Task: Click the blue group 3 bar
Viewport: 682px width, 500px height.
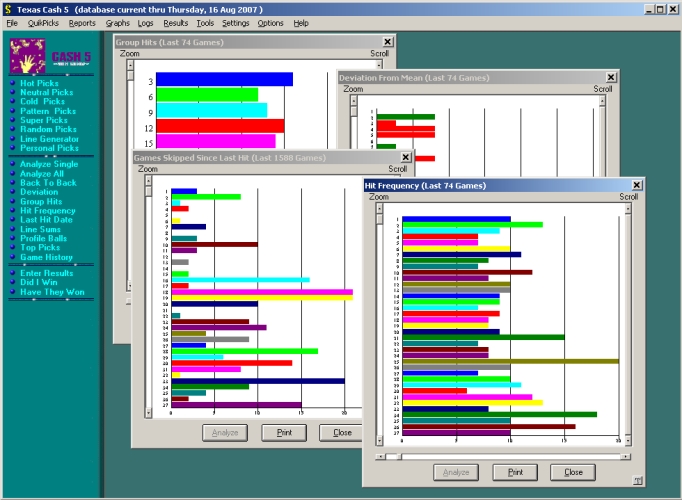Action: [224, 79]
